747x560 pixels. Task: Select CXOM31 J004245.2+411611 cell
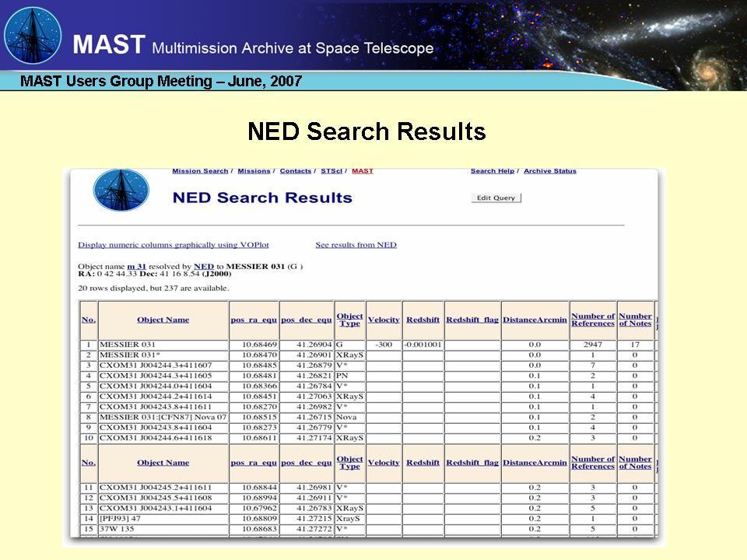click(x=163, y=487)
